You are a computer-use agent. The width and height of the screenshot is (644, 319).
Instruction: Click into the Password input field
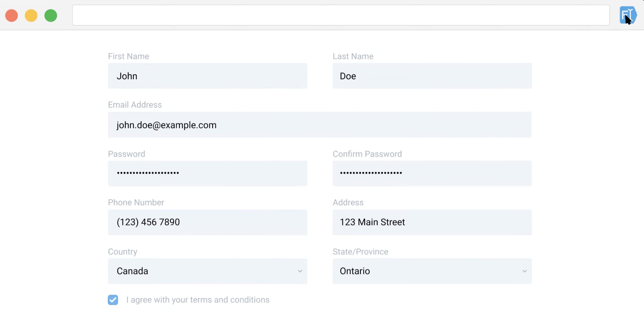(x=208, y=173)
